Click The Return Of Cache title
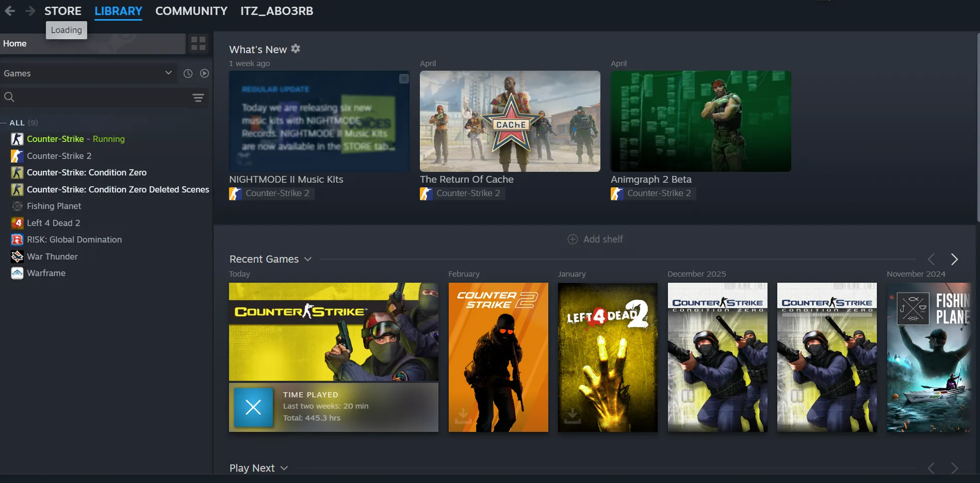The image size is (980, 483). coord(467,179)
